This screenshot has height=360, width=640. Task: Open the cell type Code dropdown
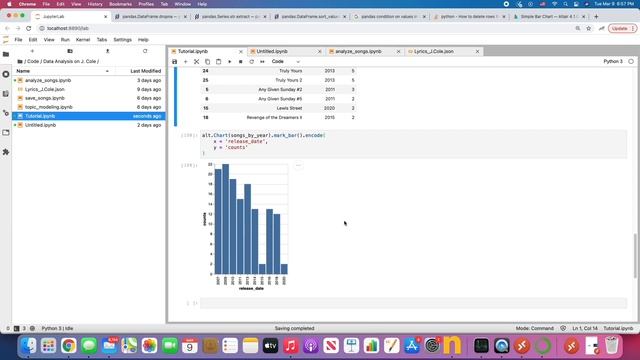coord(286,62)
